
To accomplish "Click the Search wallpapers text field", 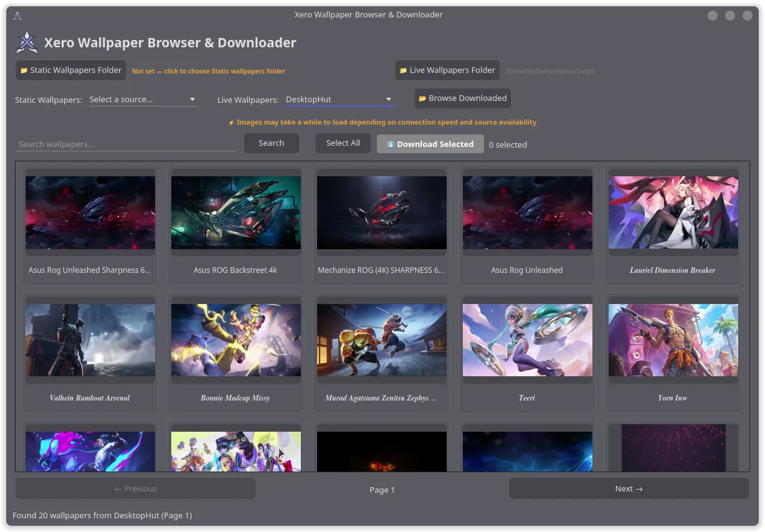I will coord(126,144).
